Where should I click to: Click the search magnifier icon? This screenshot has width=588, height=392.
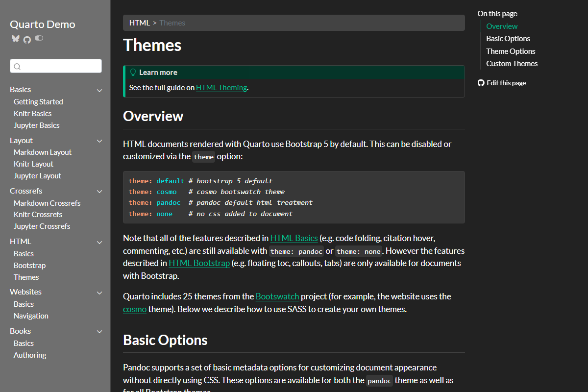17,66
